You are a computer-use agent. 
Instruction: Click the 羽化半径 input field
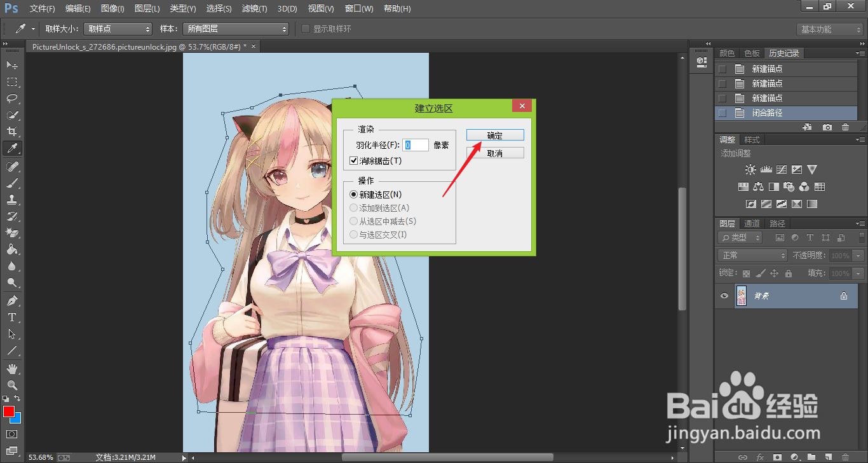coord(416,145)
